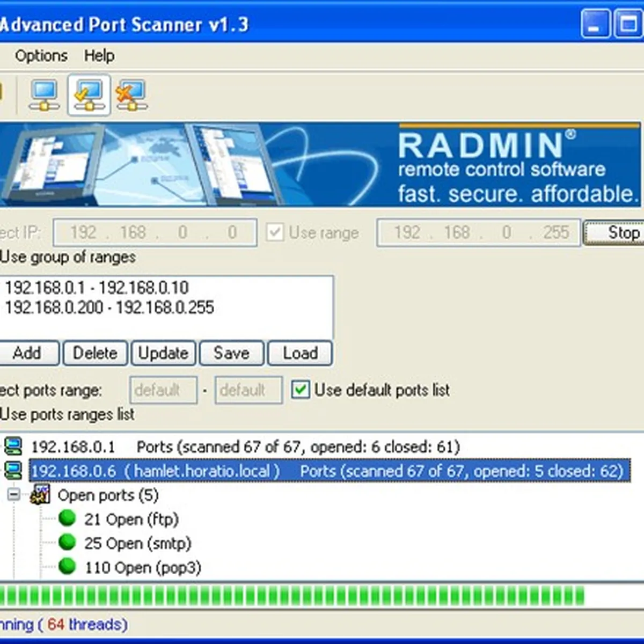Select the range 192.168.0.1 - 192.168.0.10
644x644 pixels.
97,288
